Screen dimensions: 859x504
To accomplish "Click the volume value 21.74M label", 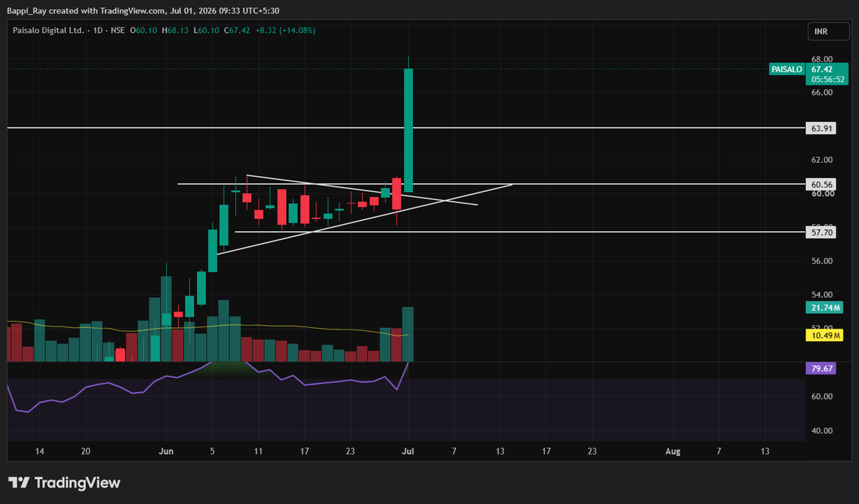I will pyautogui.click(x=825, y=308).
